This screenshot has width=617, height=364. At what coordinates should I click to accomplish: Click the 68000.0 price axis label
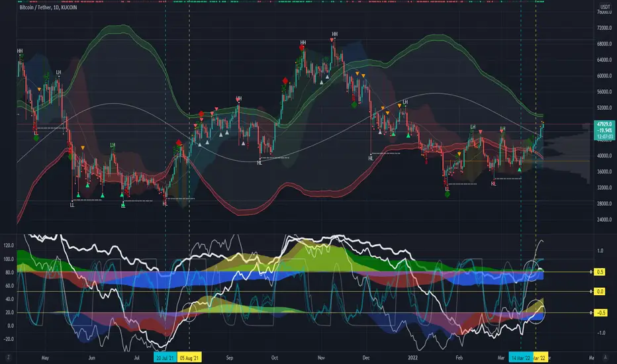(604, 44)
